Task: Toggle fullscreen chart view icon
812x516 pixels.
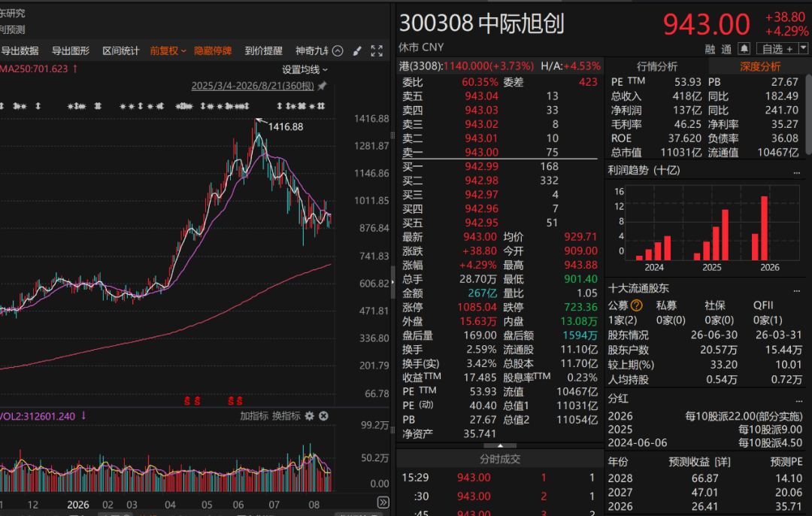Action: pos(377,50)
